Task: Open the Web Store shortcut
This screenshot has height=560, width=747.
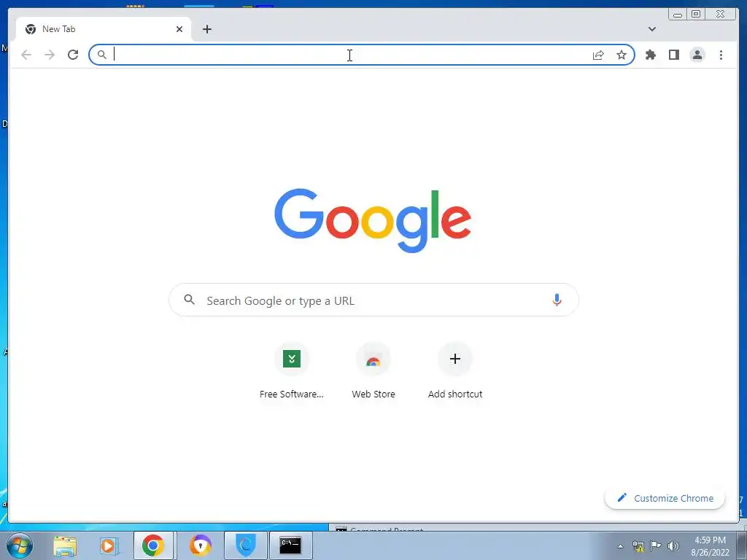Action: [373, 371]
